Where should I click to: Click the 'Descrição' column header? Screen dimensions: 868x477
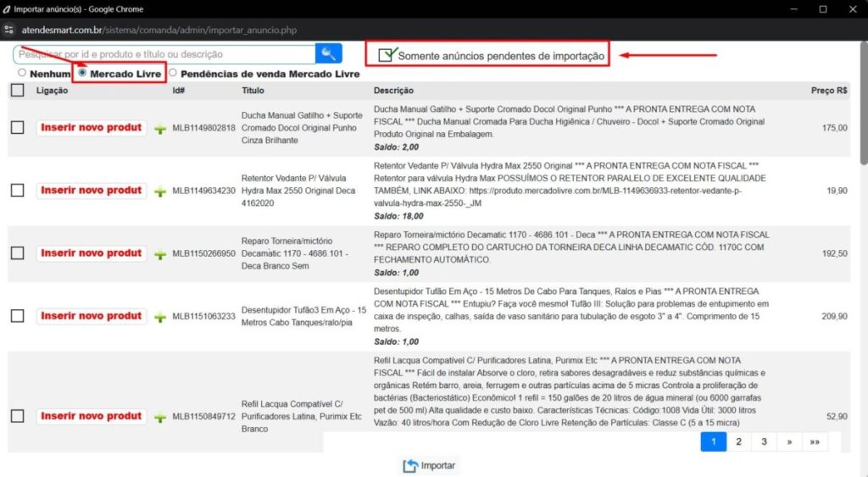click(393, 90)
